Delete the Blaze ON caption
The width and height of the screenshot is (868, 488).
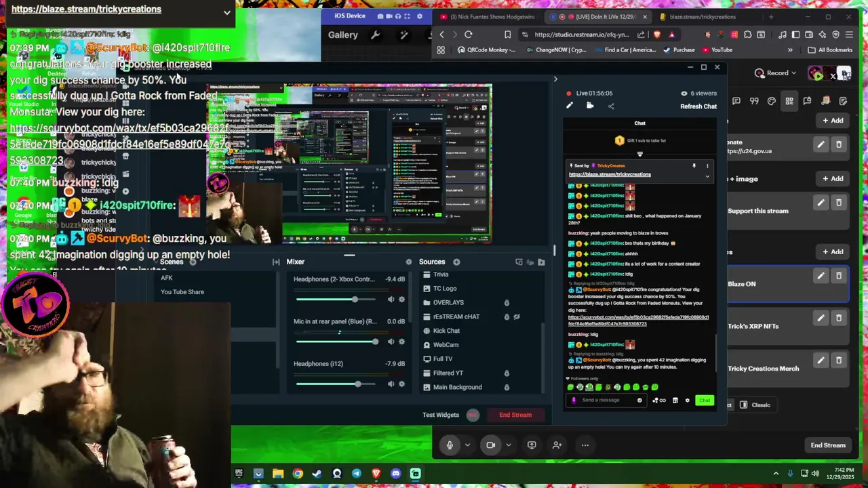click(x=839, y=276)
